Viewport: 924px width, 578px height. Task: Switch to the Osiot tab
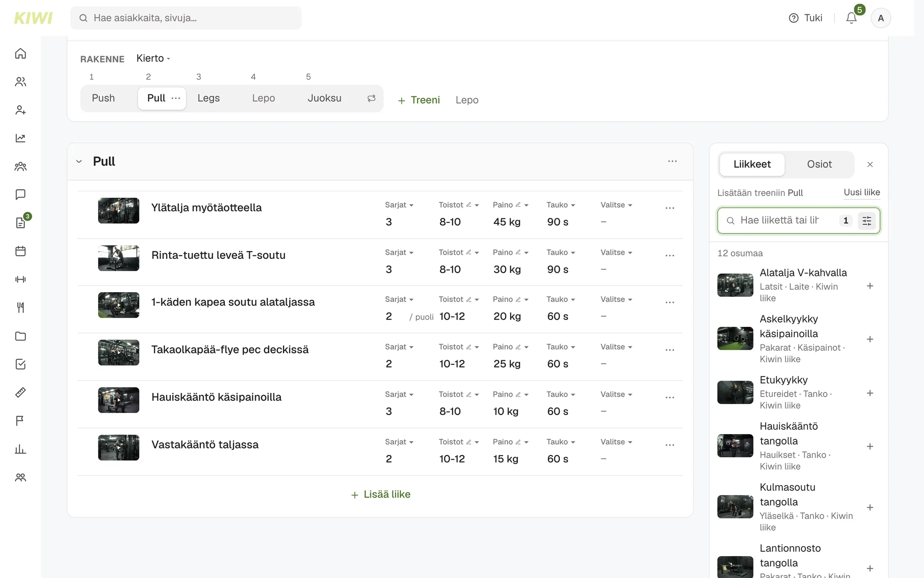click(x=819, y=165)
